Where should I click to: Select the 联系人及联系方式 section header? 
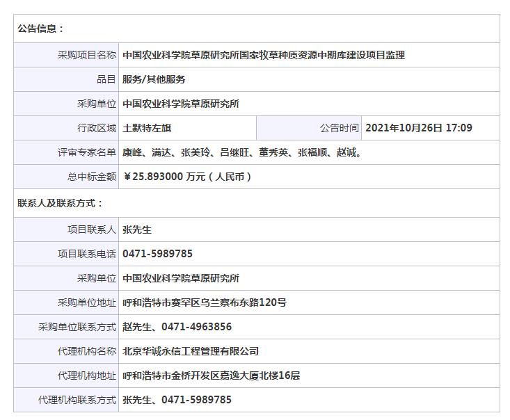click(60, 204)
